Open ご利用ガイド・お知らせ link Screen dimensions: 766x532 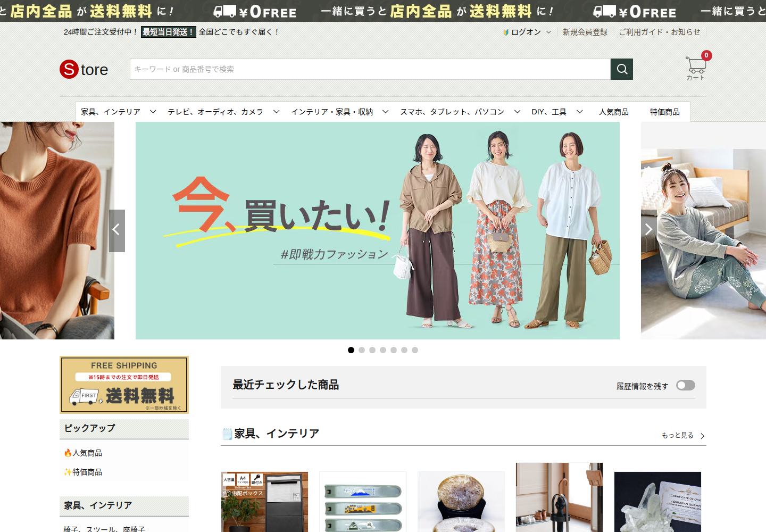(660, 32)
